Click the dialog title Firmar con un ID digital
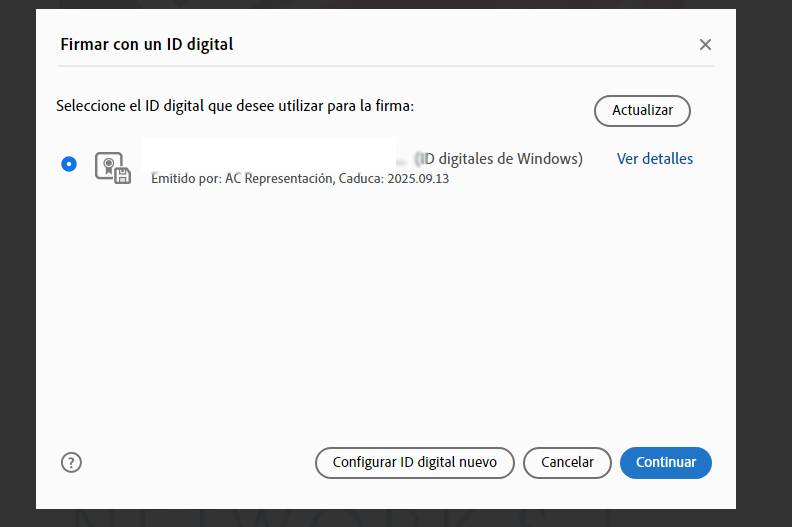Image resolution: width=792 pixels, height=527 pixels. tap(147, 45)
